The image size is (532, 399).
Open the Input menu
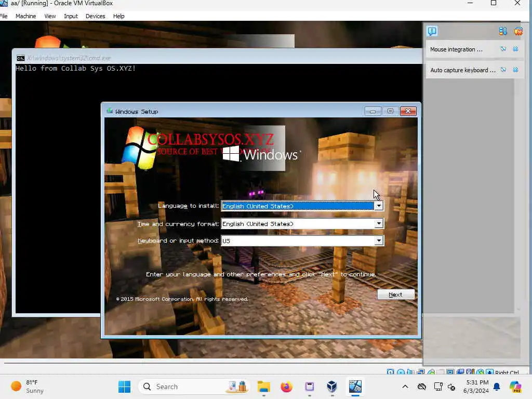(x=71, y=16)
